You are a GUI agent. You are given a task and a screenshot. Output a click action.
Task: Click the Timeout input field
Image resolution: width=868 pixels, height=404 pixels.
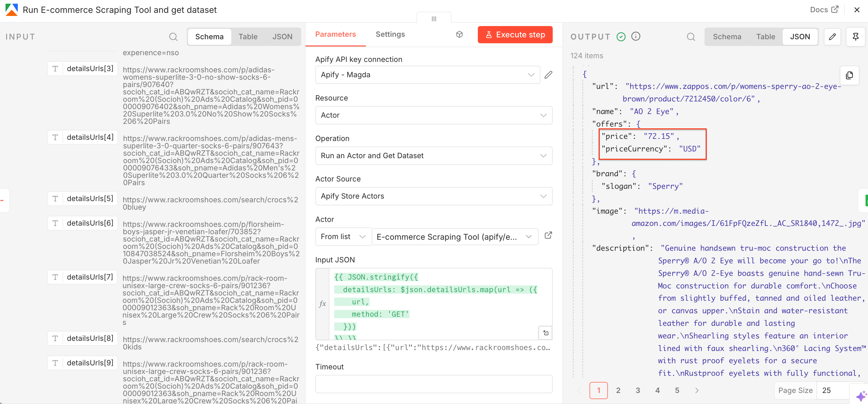pos(433,384)
